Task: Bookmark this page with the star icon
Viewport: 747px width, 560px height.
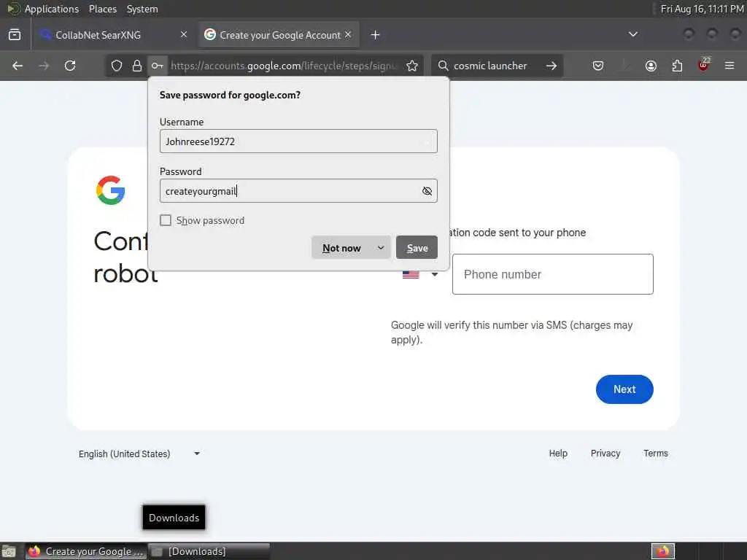Action: click(x=412, y=66)
